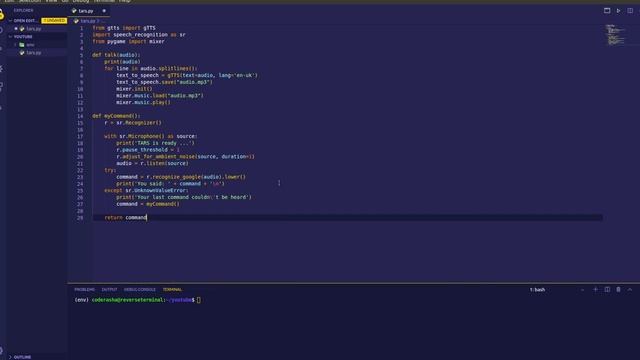The image size is (640, 360).
Task: Select tars.py in the YOUTUBE folder
Action: click(33, 53)
